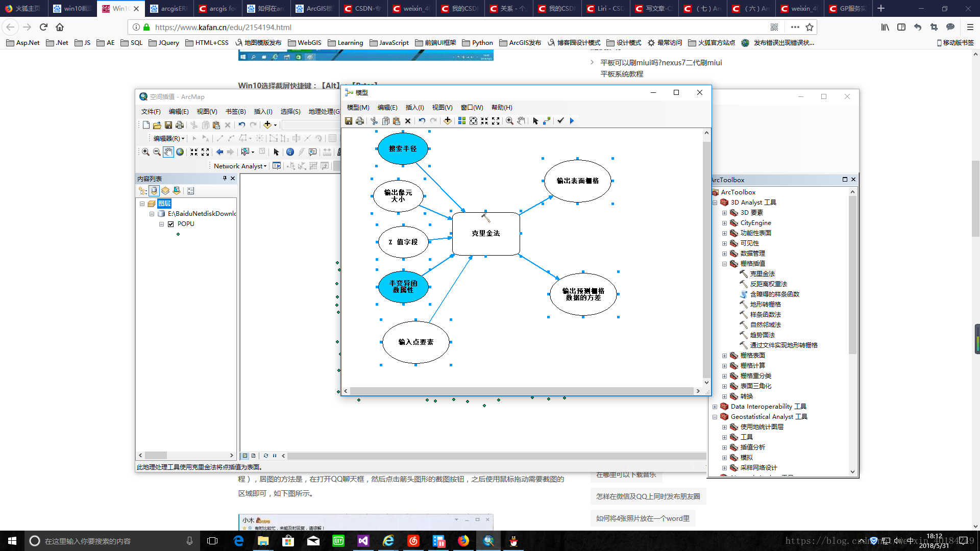980x551 pixels.
Task: Open 插入(I) menu in model window
Action: pos(414,108)
